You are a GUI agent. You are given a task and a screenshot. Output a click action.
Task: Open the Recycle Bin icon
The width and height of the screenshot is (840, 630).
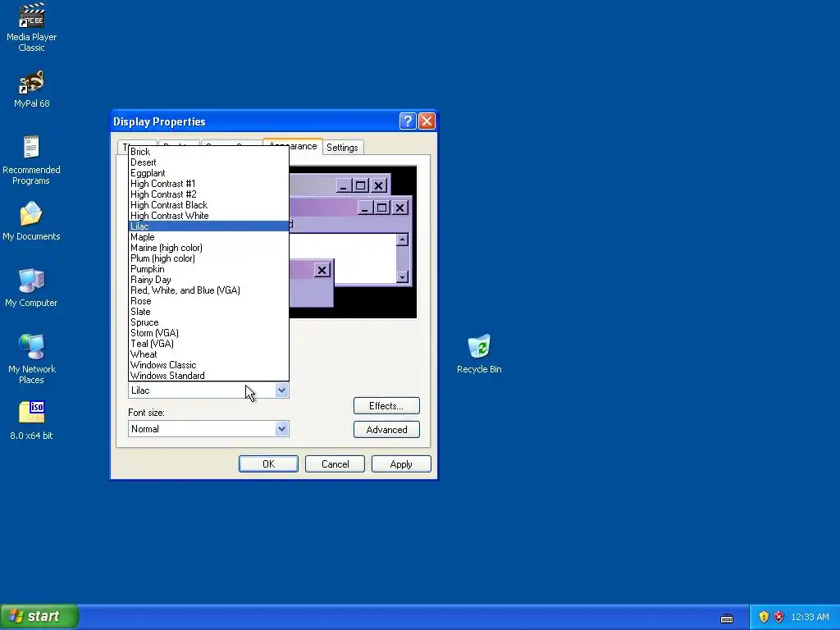click(479, 354)
